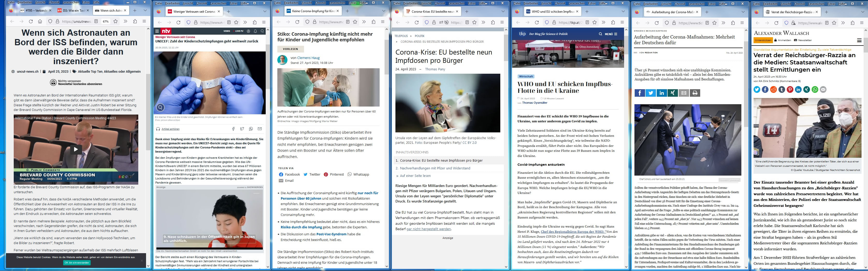Click the Home button in the uncut-news window
868x271 pixels.
[x=40, y=21]
